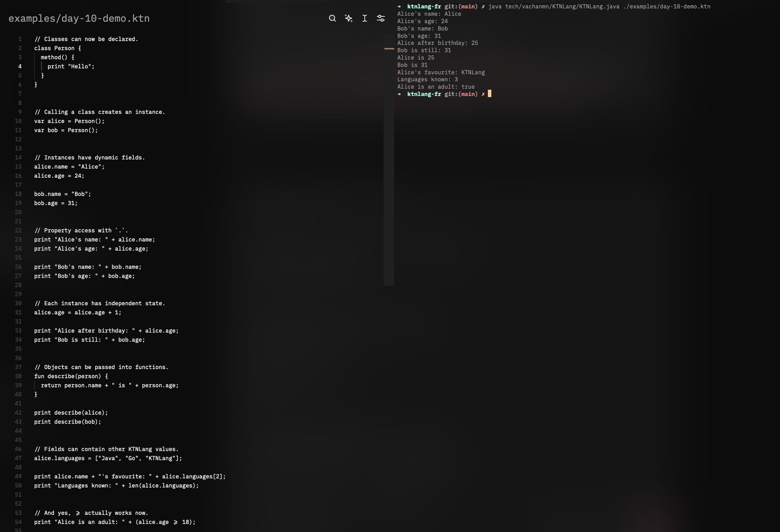
Task: Click line number 4 in the gutter
Action: point(20,66)
